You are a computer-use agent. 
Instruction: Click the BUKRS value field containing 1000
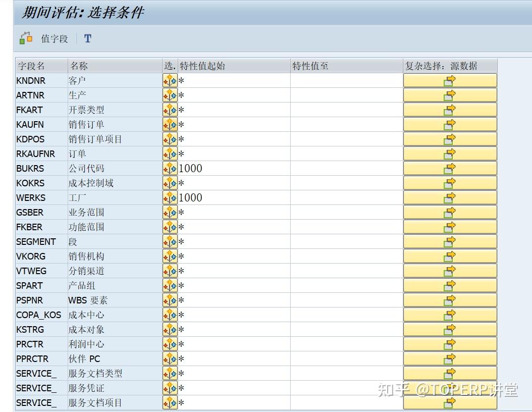click(232, 168)
